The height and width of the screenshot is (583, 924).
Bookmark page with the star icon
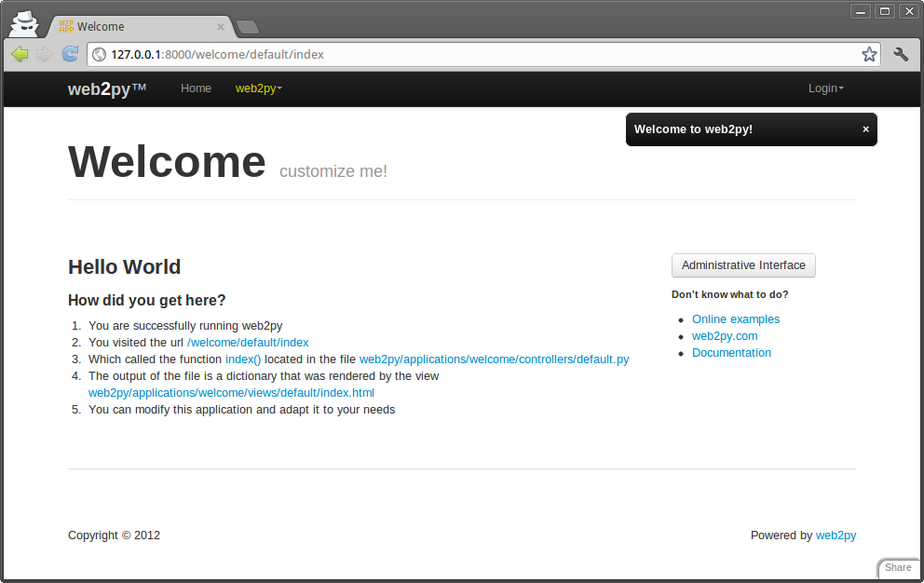869,54
